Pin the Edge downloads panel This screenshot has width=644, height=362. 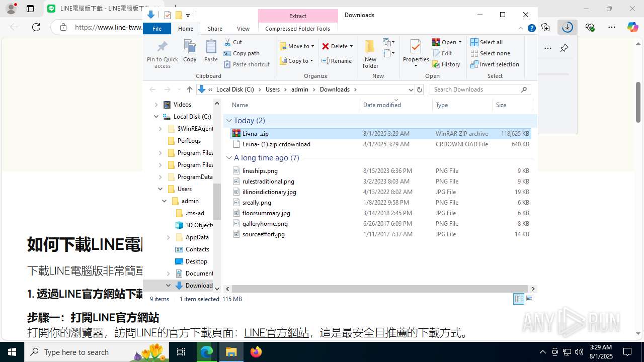pos(564,48)
